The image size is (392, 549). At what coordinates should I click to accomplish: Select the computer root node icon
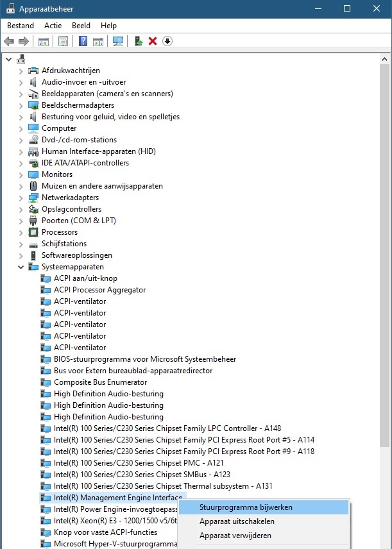[x=21, y=59]
